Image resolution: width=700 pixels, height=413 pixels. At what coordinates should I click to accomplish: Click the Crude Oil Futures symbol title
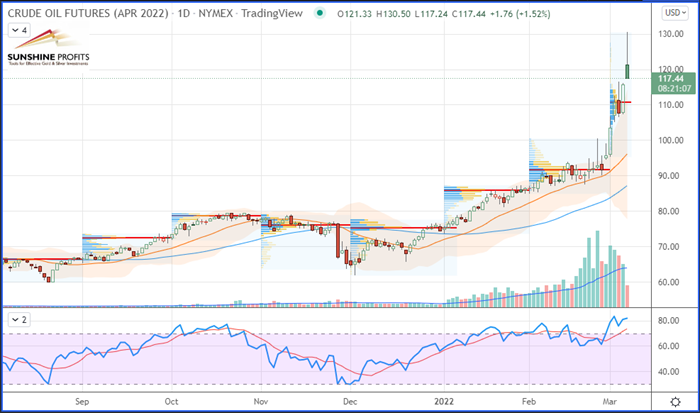[90, 13]
